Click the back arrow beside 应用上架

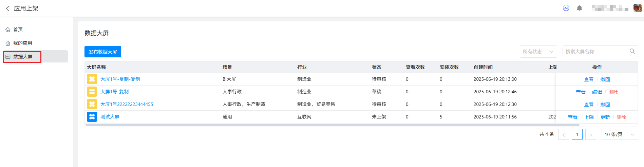[x=7, y=8]
